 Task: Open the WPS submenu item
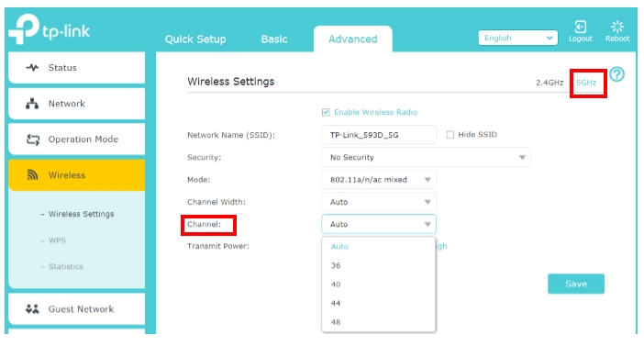tap(57, 240)
